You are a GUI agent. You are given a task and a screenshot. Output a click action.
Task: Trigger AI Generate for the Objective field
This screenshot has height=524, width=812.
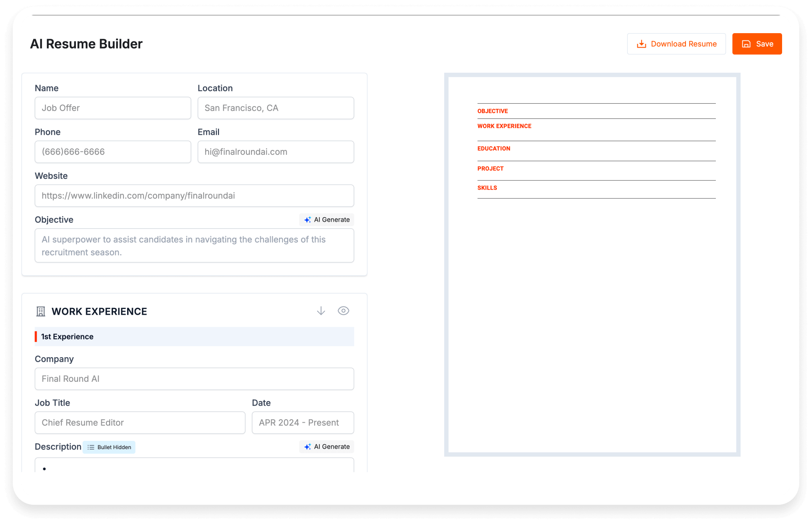point(326,220)
